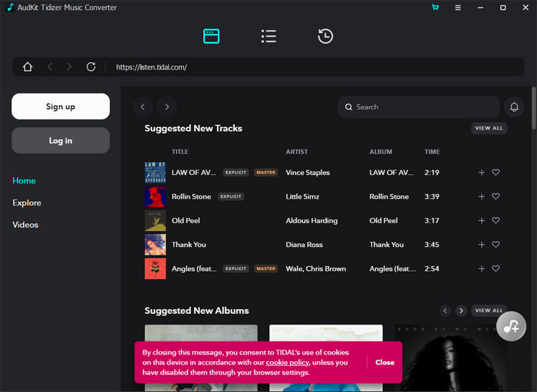
Task: Go to the home page icon
Action: (28, 67)
